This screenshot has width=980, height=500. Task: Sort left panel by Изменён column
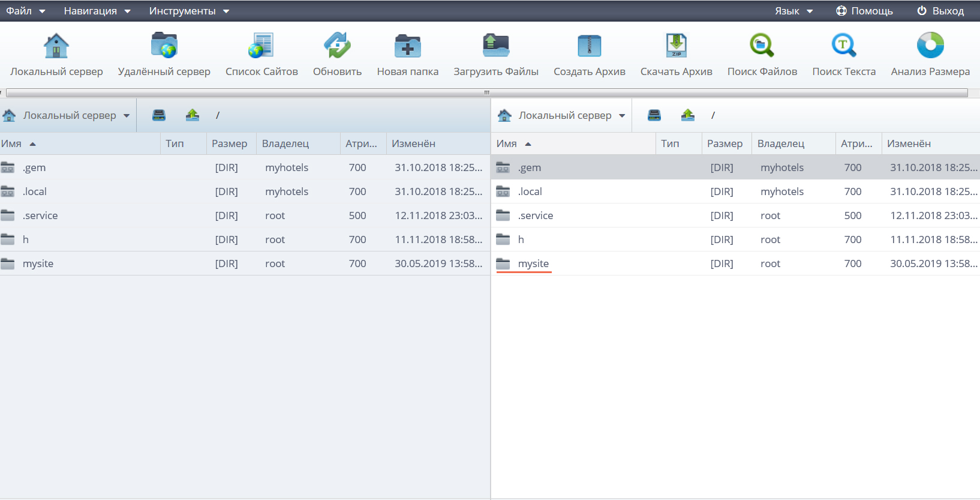(438, 143)
